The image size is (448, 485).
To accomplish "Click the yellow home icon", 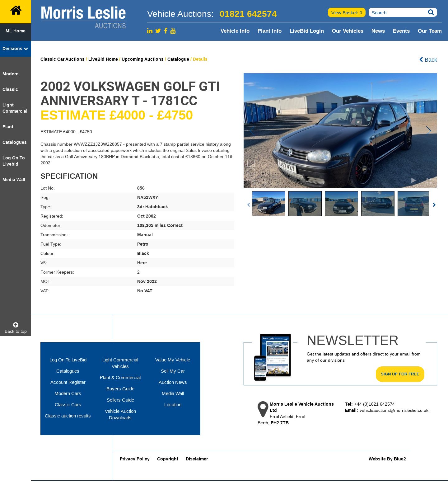I will (x=16, y=11).
